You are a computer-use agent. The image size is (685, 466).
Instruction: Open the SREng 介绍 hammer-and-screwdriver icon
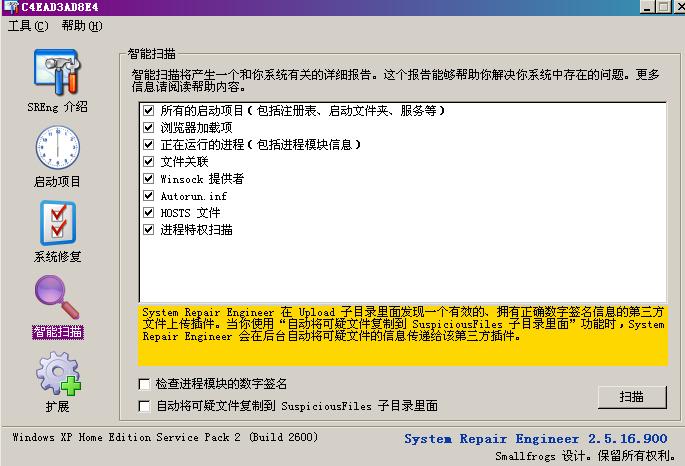(57, 72)
